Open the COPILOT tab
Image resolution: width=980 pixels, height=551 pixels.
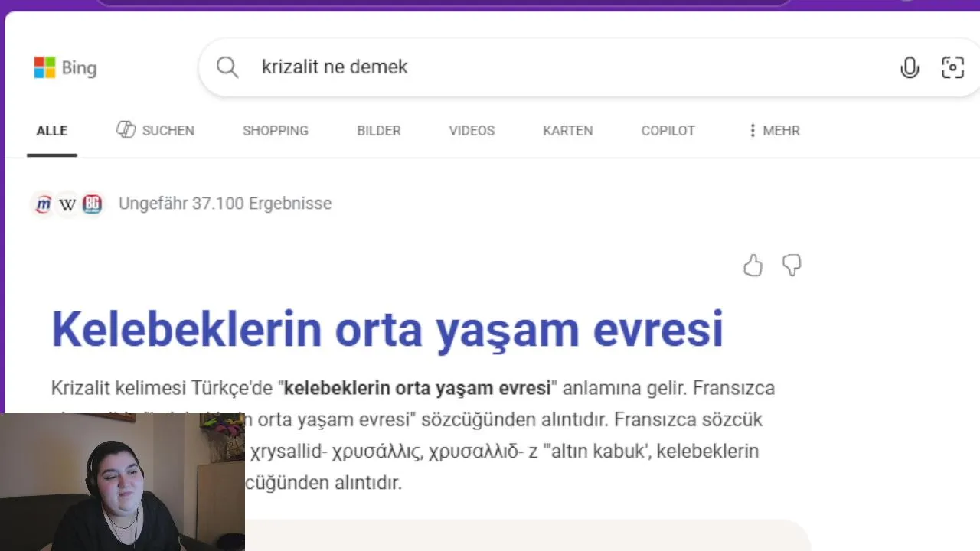click(x=668, y=131)
